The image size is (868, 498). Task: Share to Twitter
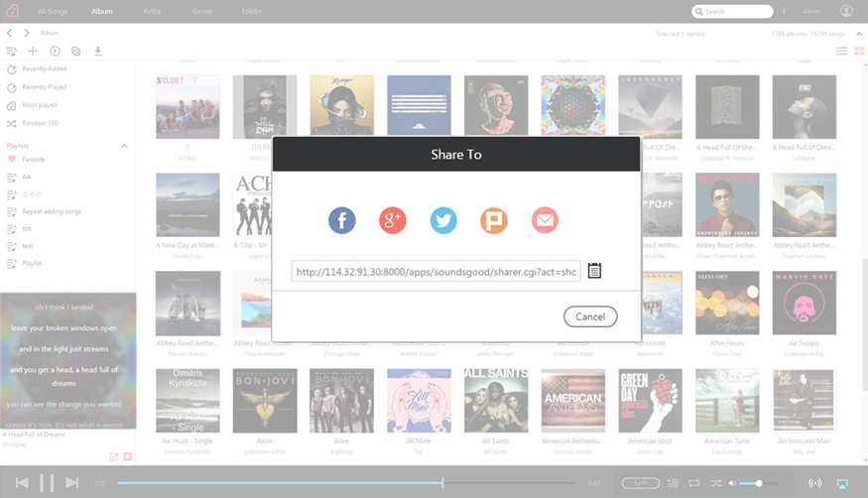tap(443, 220)
